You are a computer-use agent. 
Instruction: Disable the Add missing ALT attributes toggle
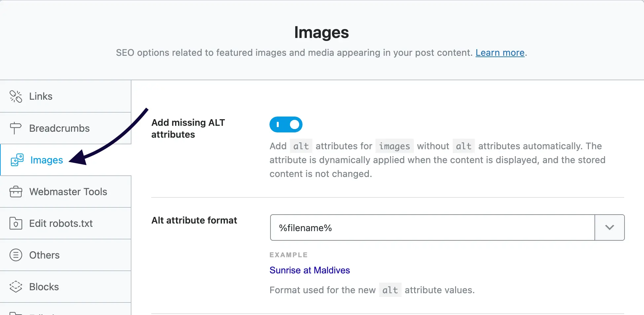pos(286,124)
